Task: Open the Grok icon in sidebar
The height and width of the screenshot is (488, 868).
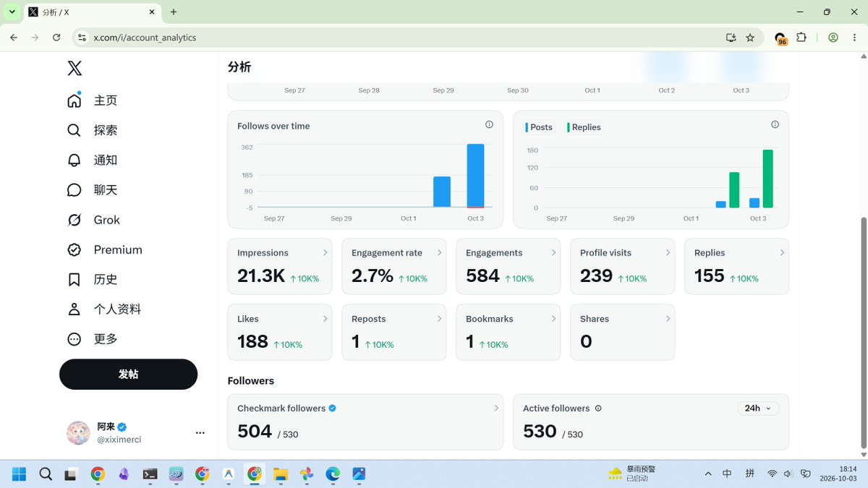Action: tap(74, 220)
